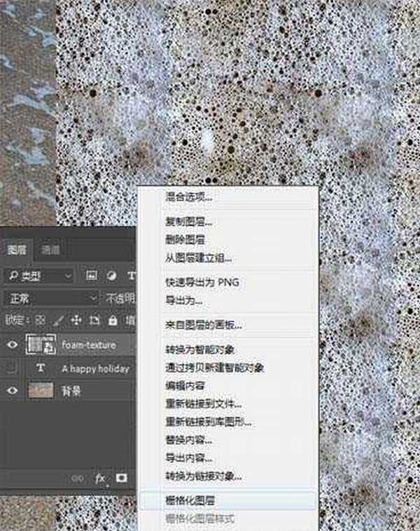Filter layers by type T icon
The height and width of the screenshot is (531, 420).
point(132,276)
